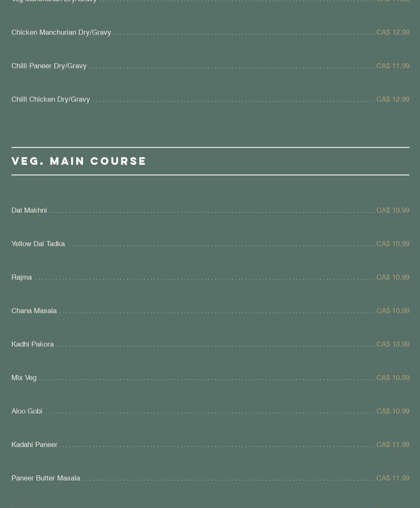Click the Chilli Chicken Dry/Gravy item

click(50, 99)
